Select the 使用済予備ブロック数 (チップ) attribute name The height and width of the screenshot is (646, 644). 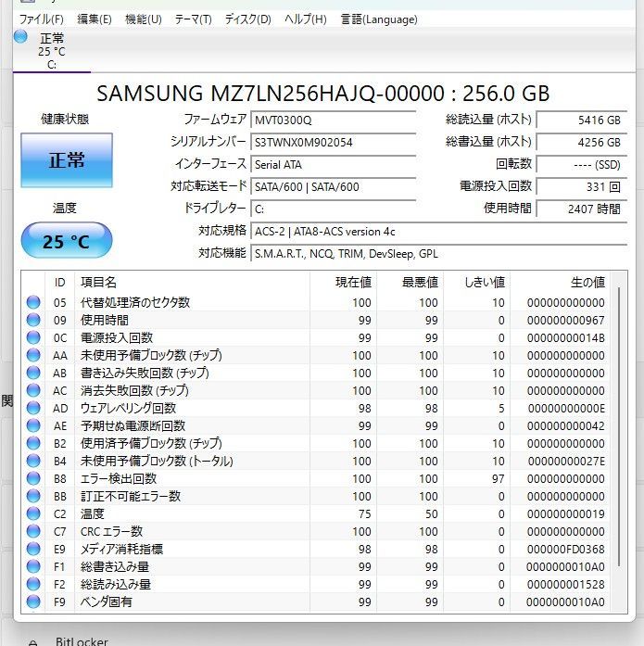151,443
